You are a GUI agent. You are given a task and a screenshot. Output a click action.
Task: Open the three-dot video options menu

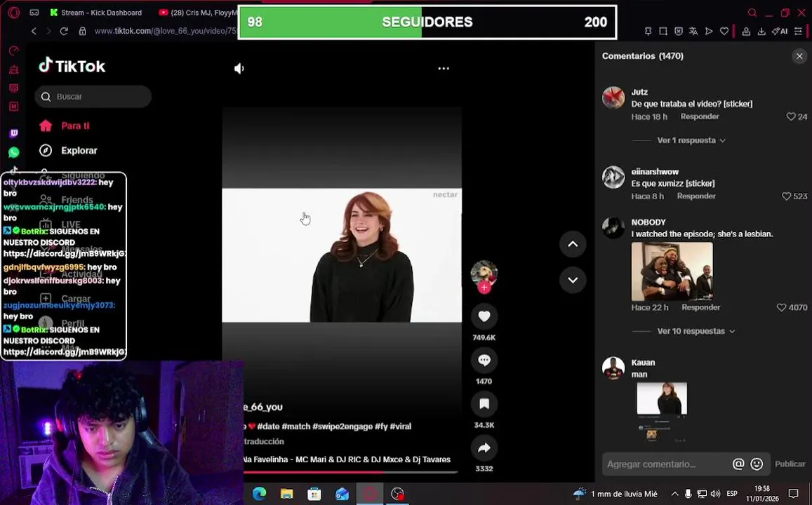pos(444,68)
